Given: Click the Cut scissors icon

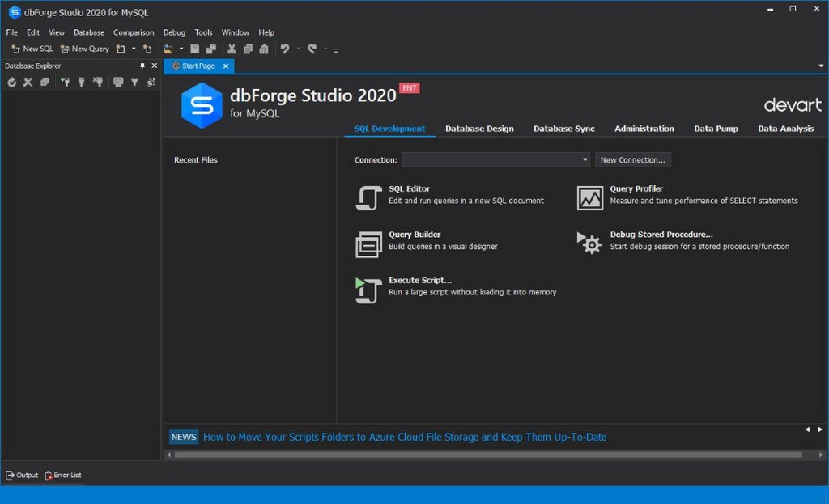Looking at the screenshot, I should pos(232,49).
